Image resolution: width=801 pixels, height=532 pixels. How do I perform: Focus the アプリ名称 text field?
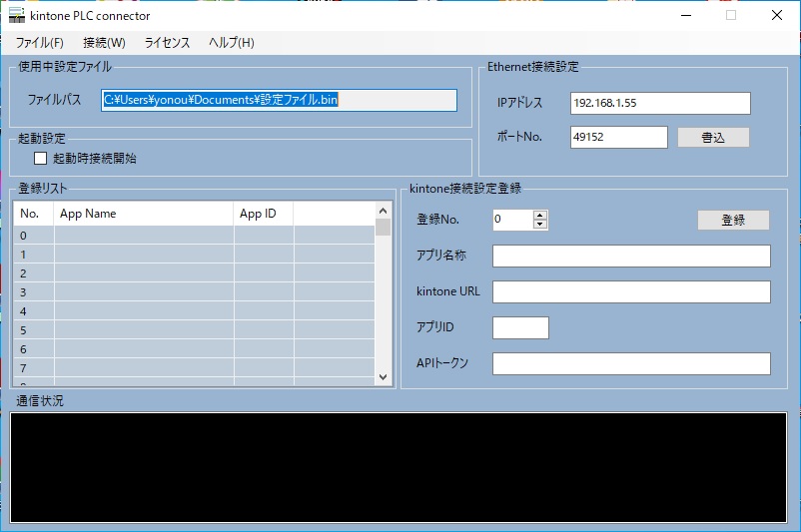[x=631, y=256]
